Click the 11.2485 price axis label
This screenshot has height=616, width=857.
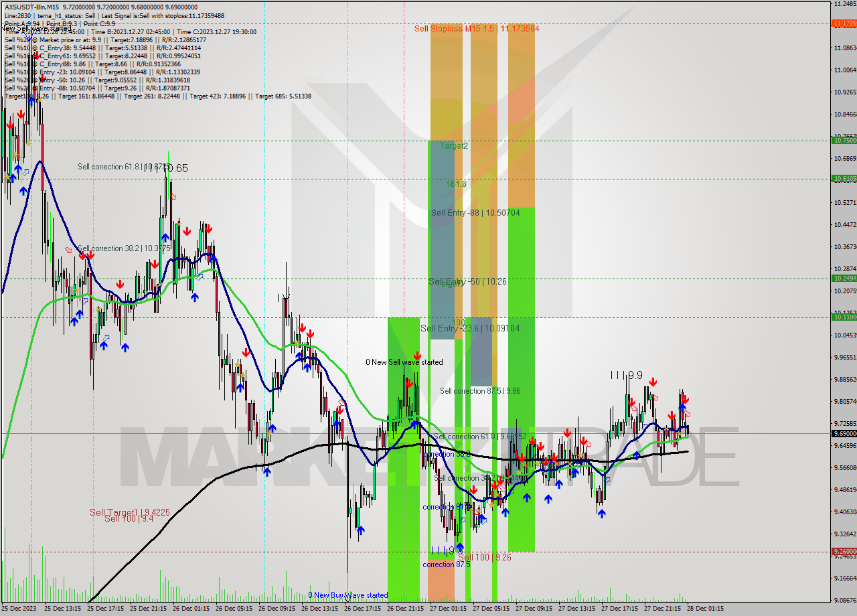coord(845,4)
